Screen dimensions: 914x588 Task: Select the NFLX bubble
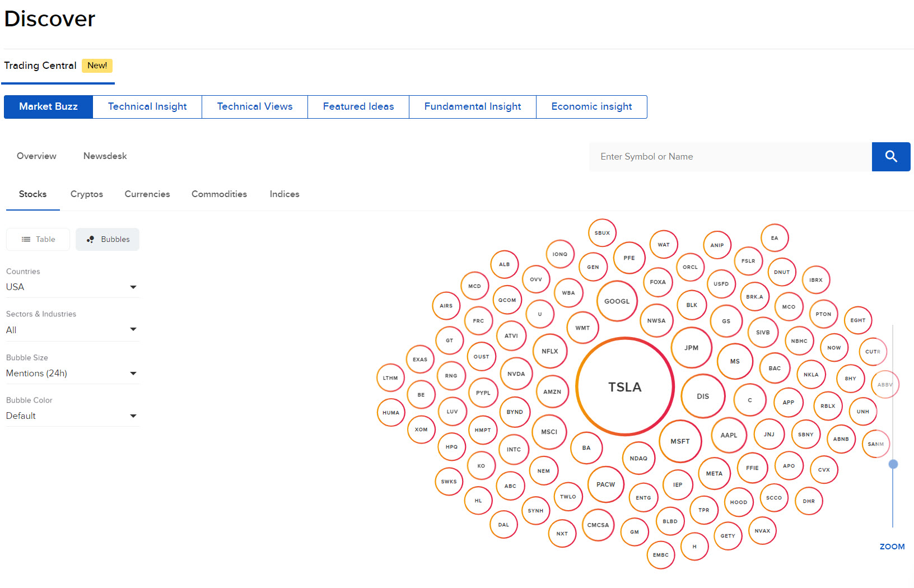550,351
